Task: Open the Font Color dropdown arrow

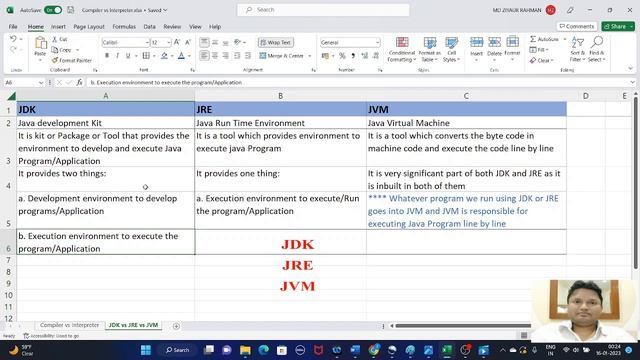Action: pyautogui.click(x=189, y=56)
